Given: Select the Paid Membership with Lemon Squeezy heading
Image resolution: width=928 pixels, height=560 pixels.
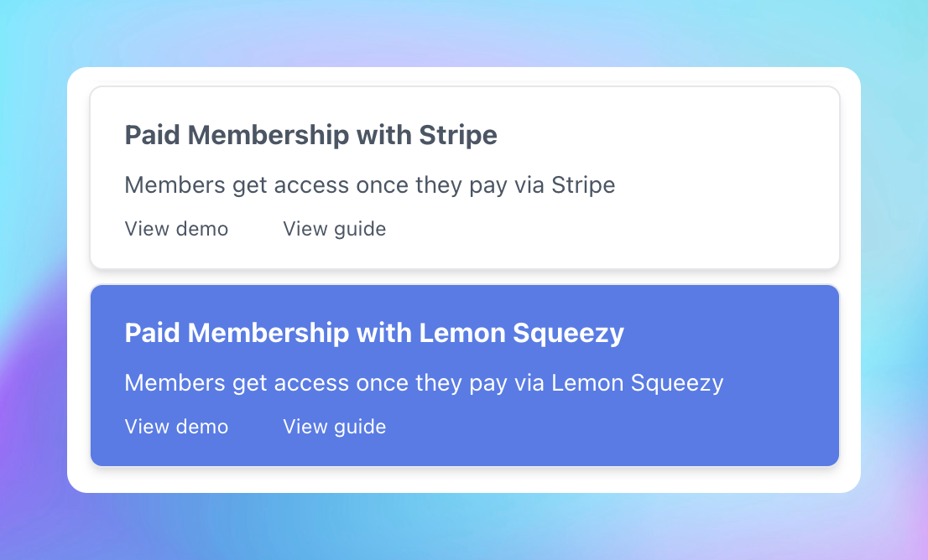Looking at the screenshot, I should pyautogui.click(x=374, y=333).
